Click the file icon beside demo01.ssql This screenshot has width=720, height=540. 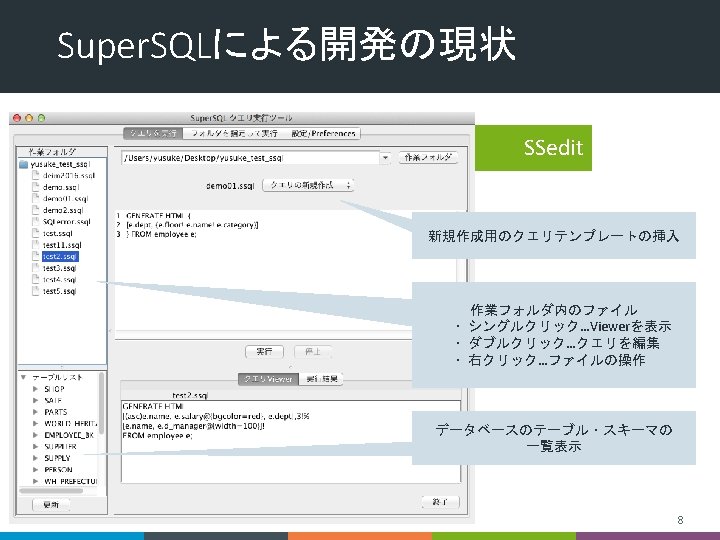click(35, 198)
